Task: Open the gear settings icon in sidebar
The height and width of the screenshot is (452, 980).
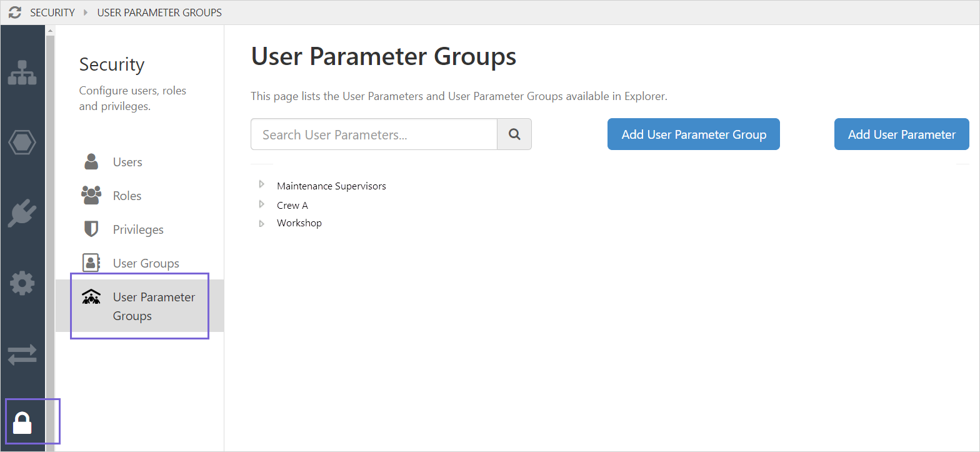Action: [22, 283]
